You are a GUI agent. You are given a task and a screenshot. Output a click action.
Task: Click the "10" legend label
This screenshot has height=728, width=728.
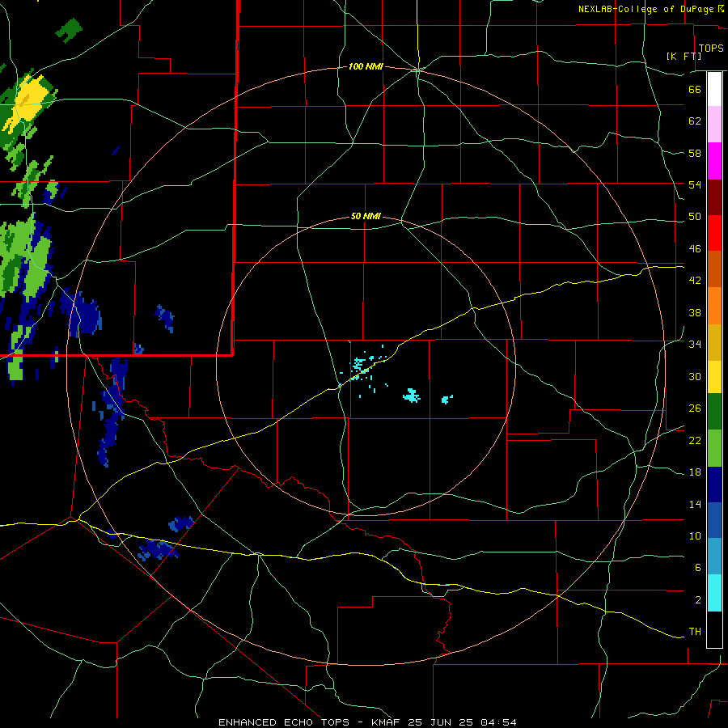point(695,536)
